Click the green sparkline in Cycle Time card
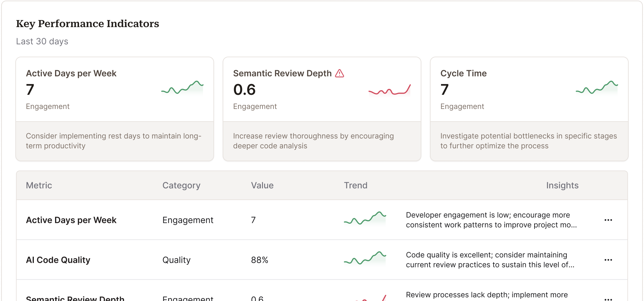The height and width of the screenshot is (301, 644). 597,88
